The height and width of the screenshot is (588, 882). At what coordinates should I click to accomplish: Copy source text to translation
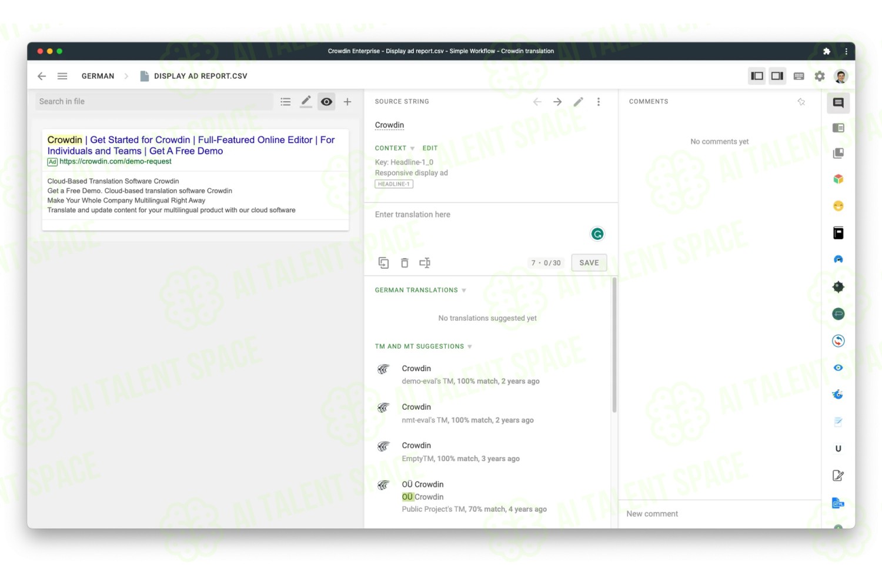383,263
